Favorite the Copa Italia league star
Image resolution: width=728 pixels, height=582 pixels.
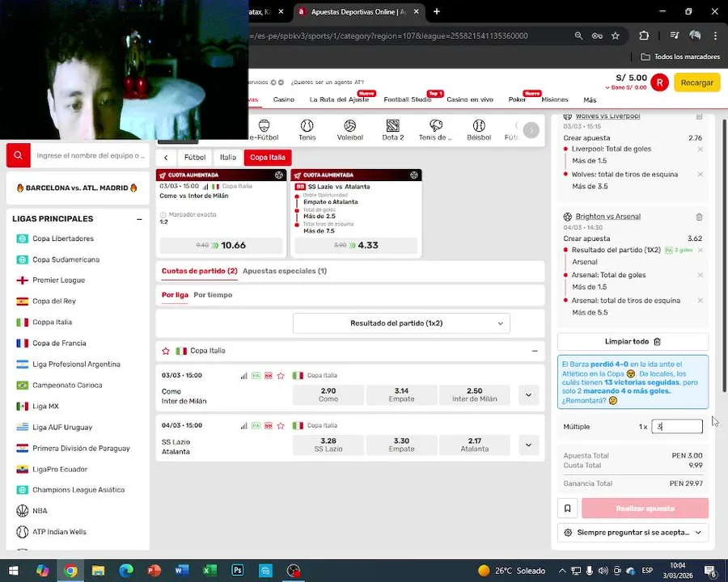(x=166, y=351)
